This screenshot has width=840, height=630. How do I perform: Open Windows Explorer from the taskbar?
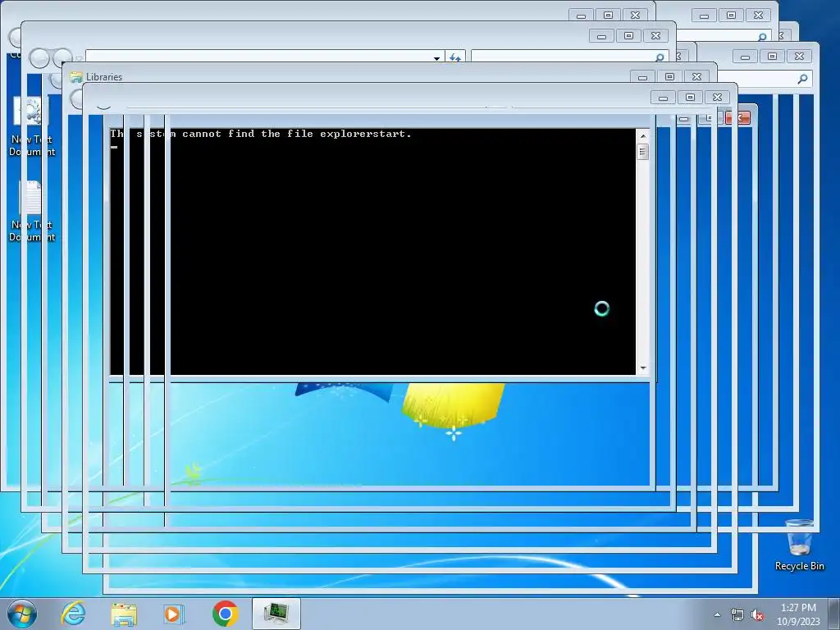coord(124,614)
